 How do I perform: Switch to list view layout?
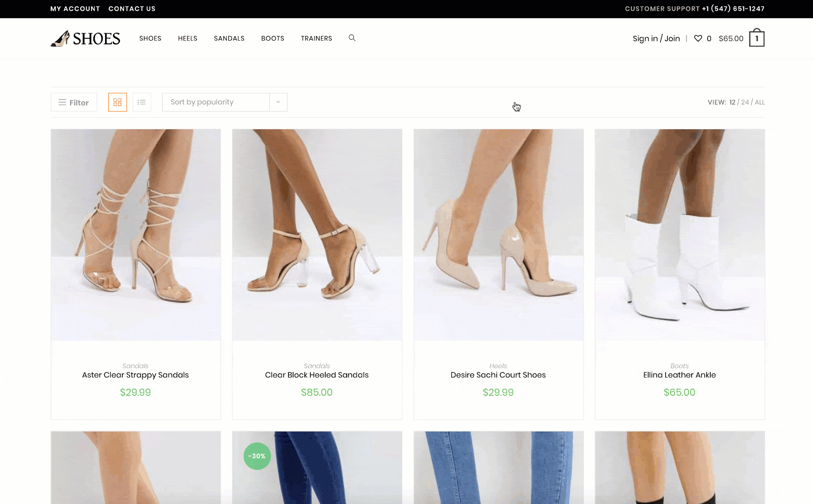point(142,102)
